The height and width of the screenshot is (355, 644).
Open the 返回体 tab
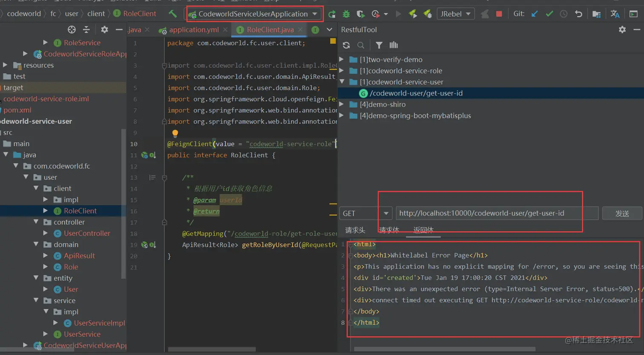423,230
